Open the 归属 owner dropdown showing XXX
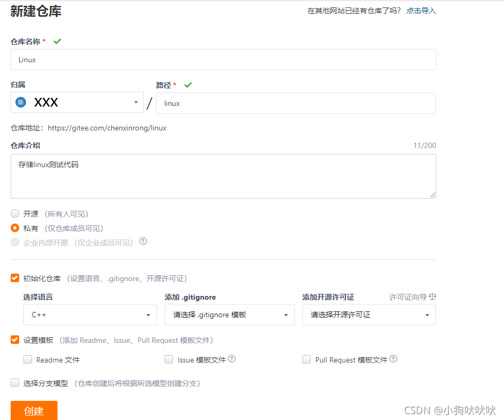This screenshot has height=420, width=504. tap(77, 102)
